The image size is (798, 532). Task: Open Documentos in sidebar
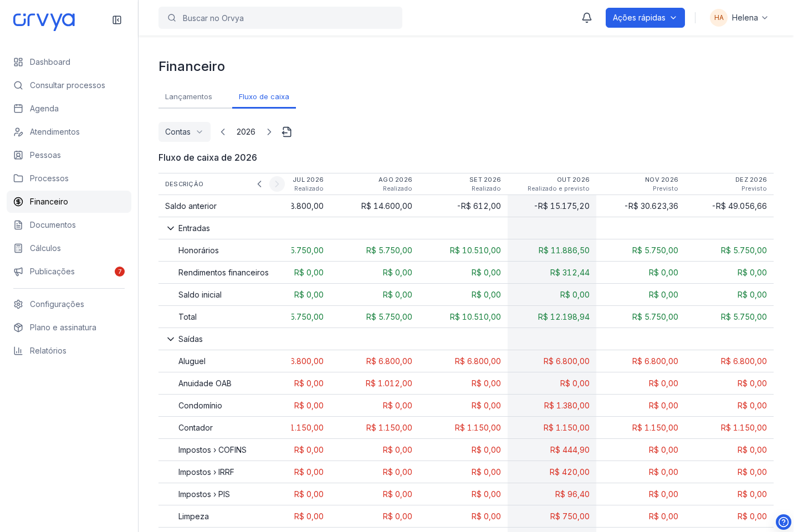click(69, 225)
